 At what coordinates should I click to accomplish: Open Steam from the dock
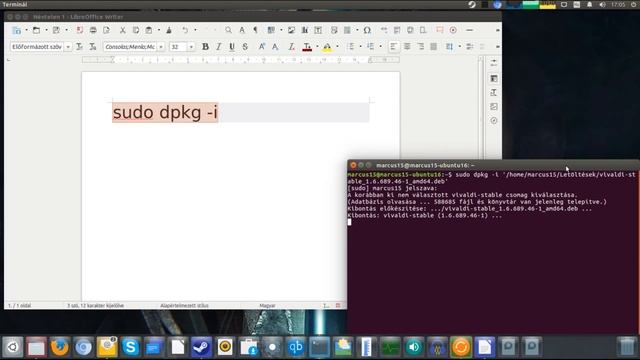coord(201,347)
